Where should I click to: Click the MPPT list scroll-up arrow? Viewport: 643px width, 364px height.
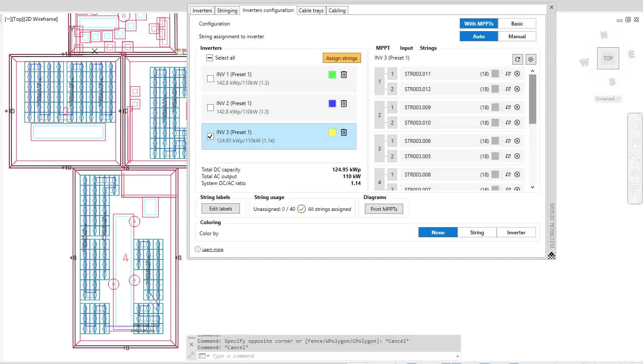(x=532, y=71)
